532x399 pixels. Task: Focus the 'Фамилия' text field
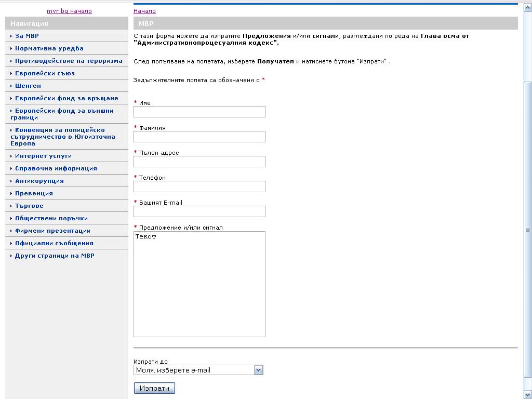tap(199, 137)
